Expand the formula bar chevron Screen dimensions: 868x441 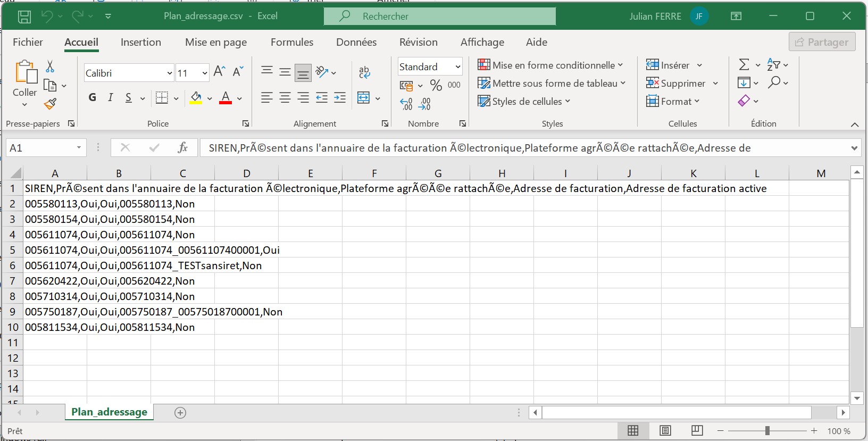click(854, 148)
